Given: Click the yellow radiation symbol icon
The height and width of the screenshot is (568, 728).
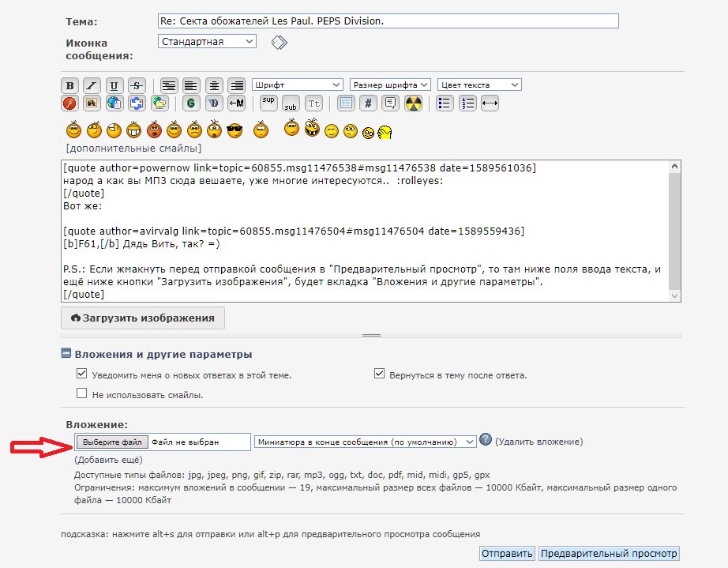Looking at the screenshot, I should click(x=413, y=103).
